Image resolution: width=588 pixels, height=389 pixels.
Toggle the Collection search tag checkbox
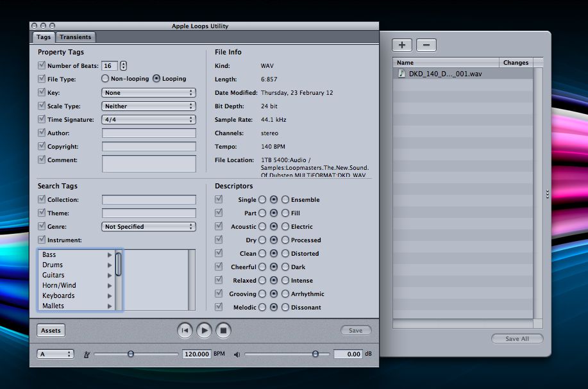click(x=42, y=199)
